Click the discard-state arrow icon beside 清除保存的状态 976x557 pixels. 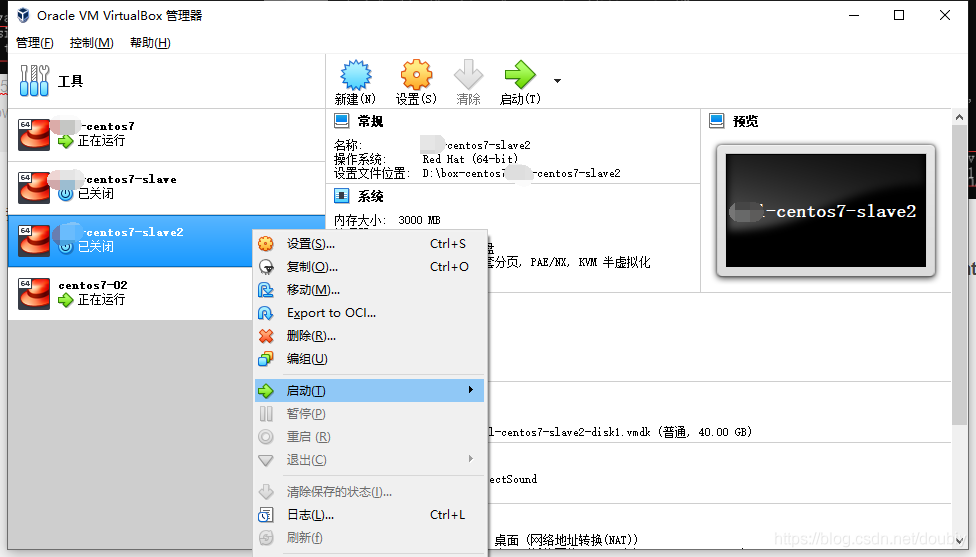266,492
